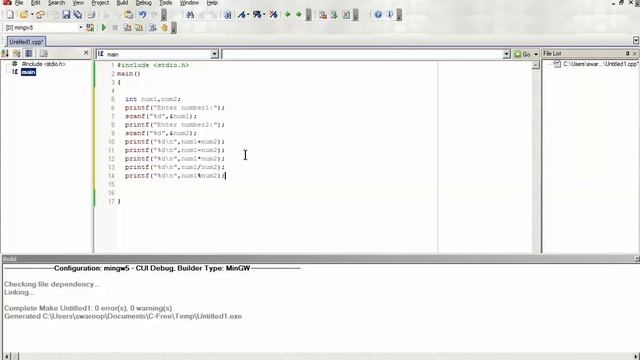Open the Edit menu

[x=36, y=3]
